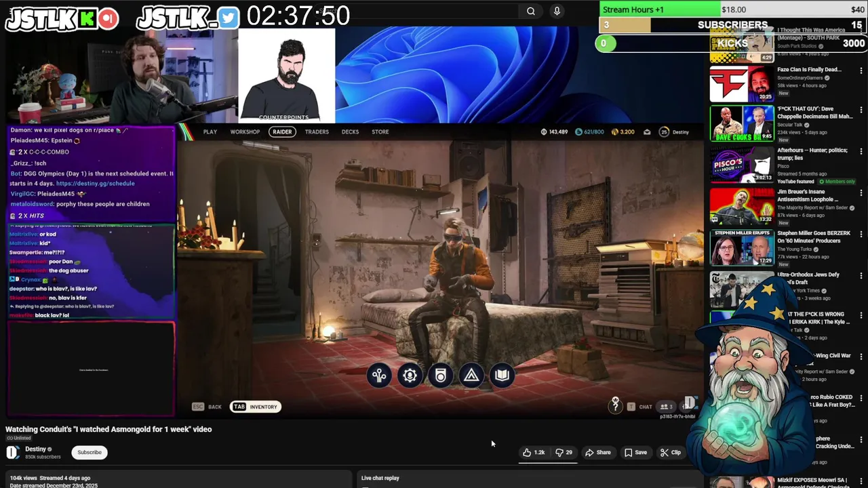Open more options for Ultra-Orthodox Jews video
The width and height of the screenshot is (868, 488).
click(861, 276)
